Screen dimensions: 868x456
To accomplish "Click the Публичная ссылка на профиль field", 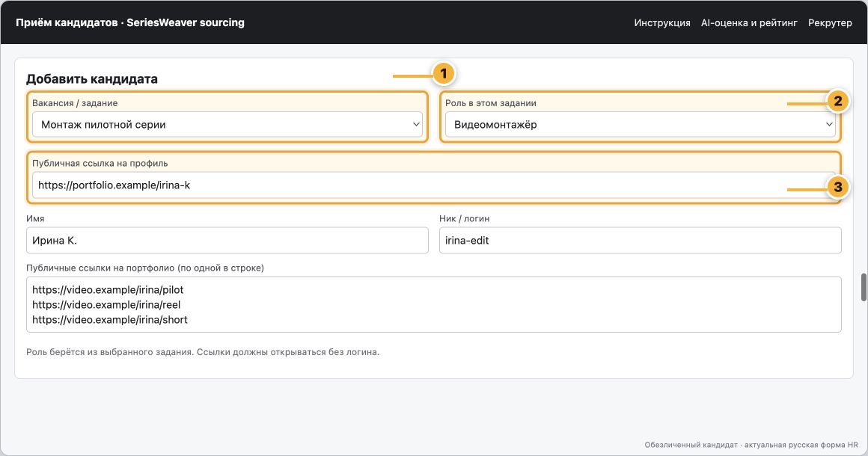I will (434, 185).
